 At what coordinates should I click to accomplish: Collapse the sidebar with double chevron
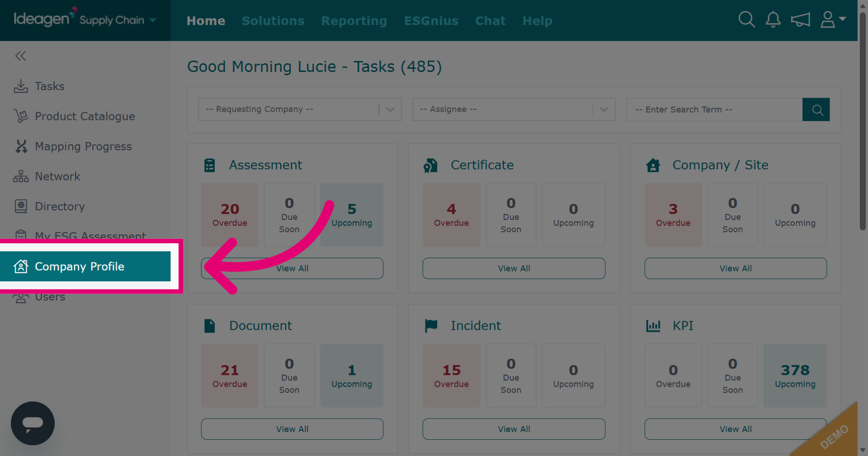coord(20,56)
